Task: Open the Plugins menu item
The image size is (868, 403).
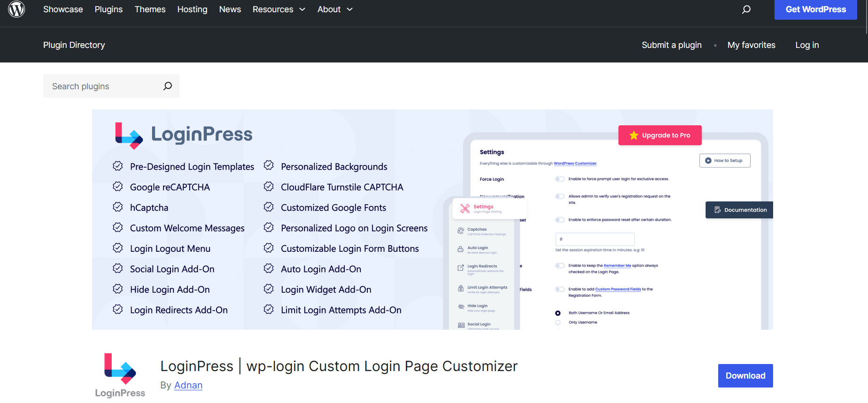Action: (x=108, y=9)
